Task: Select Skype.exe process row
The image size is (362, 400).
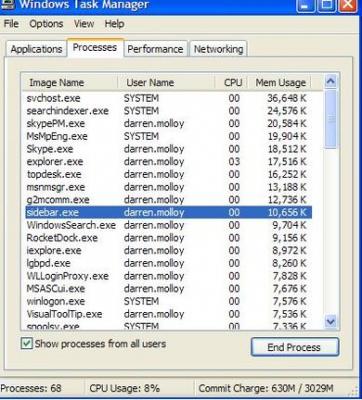Action: (168, 149)
